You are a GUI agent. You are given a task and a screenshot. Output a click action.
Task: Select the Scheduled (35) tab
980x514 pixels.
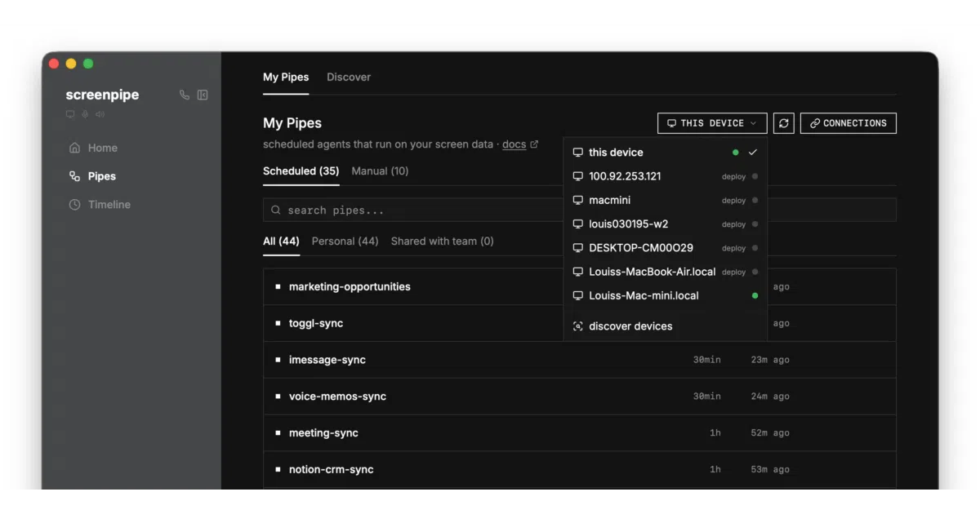point(301,171)
